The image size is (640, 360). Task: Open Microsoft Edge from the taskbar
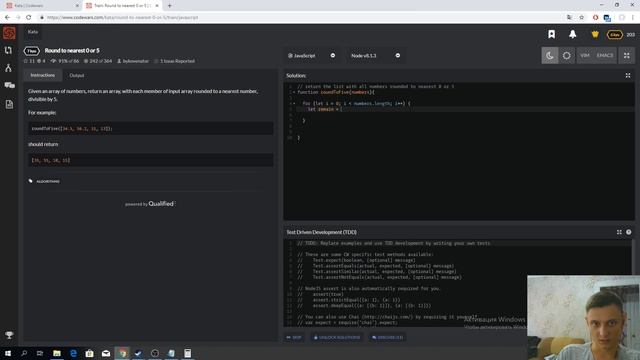(x=73, y=353)
